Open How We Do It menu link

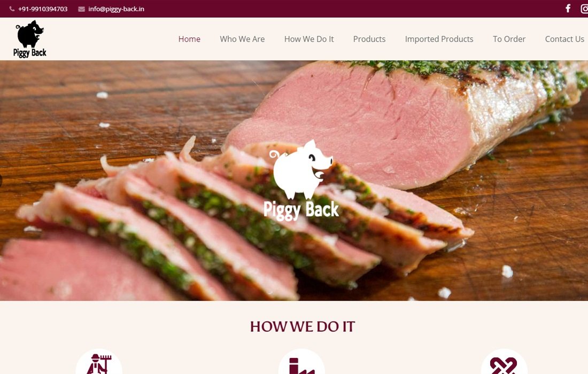[x=309, y=39]
